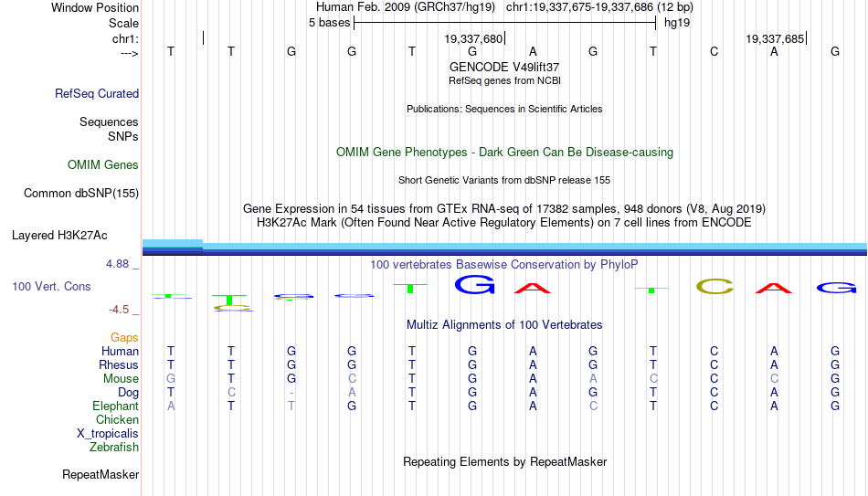Click 100 vertebrates Basewise Conservation by PhyloP
868x496 pixels.
504,265
